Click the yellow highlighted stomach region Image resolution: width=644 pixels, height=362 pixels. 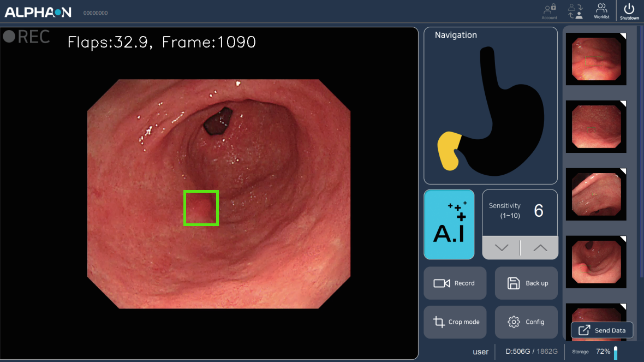(x=449, y=151)
